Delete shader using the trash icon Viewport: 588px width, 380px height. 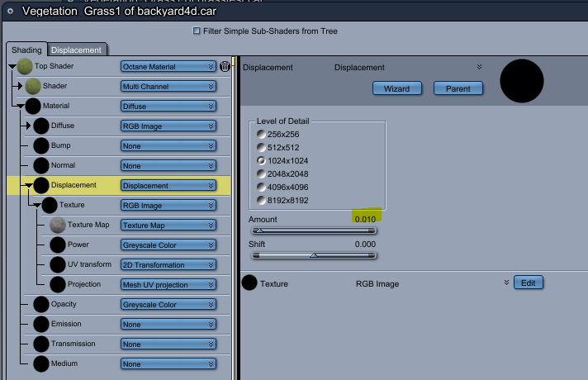tap(225, 66)
